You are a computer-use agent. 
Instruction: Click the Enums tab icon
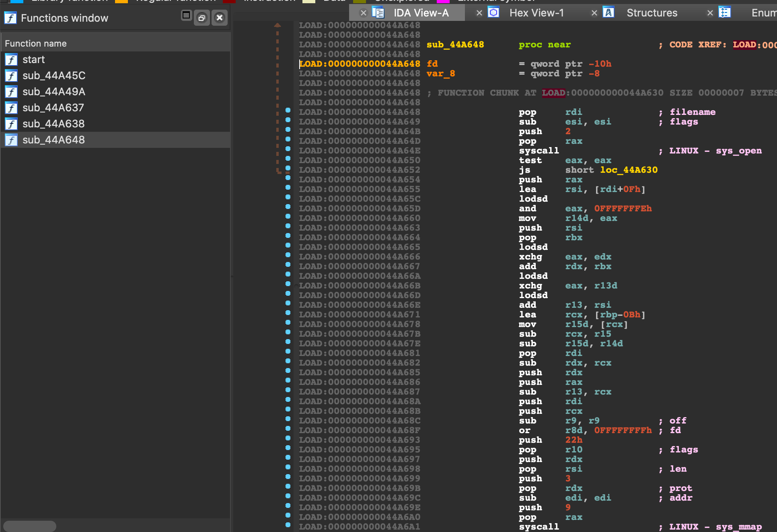724,13
